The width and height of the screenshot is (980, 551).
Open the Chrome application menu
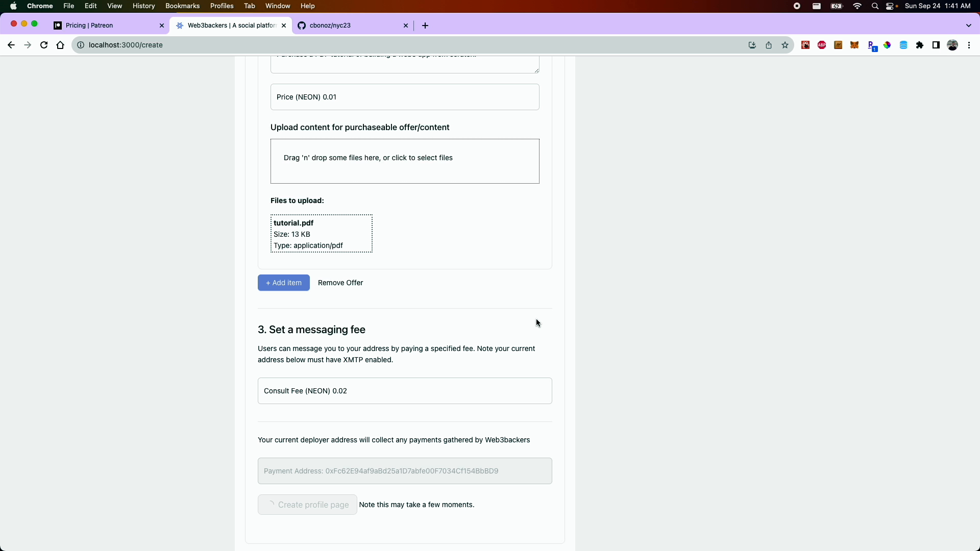pos(40,6)
